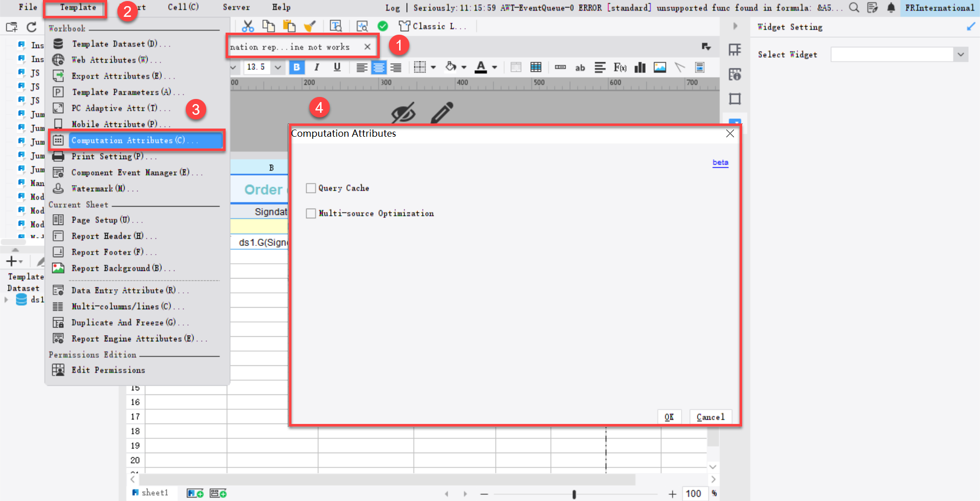Image resolution: width=980 pixels, height=501 pixels.
Task: Open the fill color dropdown arrow
Action: (x=464, y=67)
